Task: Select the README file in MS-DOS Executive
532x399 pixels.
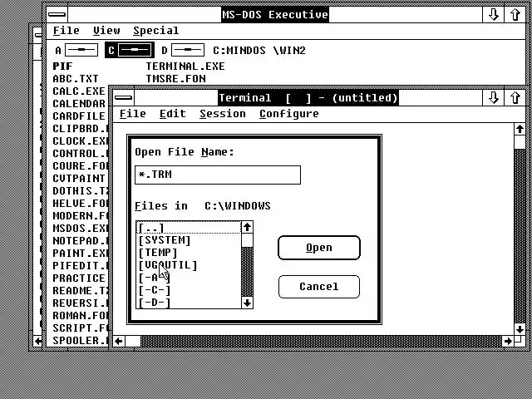Action: click(80, 291)
